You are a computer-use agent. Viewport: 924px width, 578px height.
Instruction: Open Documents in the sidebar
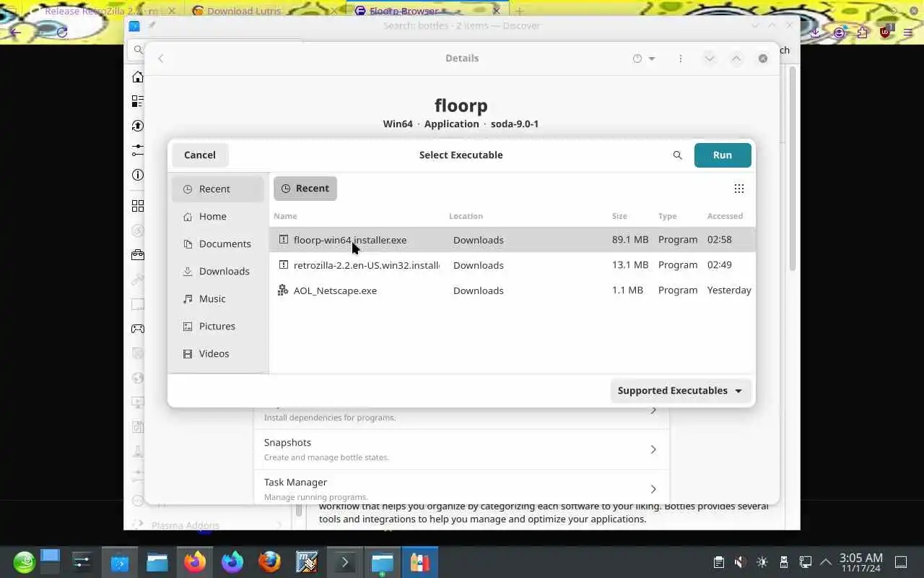click(x=218, y=244)
